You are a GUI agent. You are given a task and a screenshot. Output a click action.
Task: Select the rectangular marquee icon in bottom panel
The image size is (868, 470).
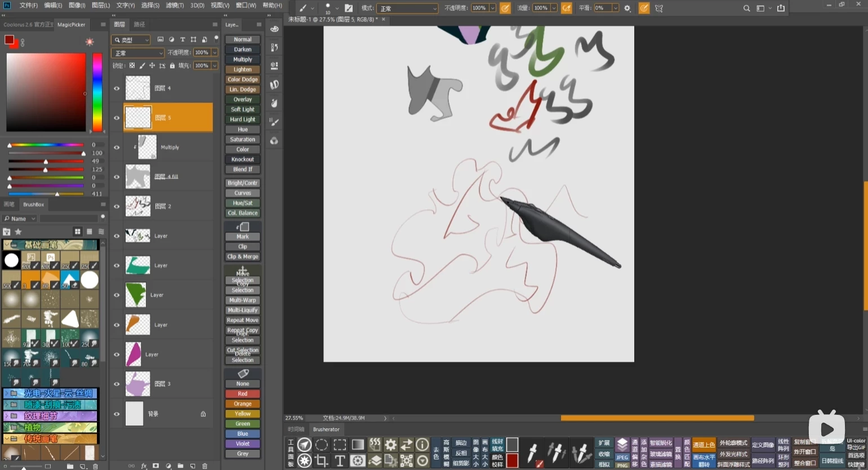(x=340, y=445)
